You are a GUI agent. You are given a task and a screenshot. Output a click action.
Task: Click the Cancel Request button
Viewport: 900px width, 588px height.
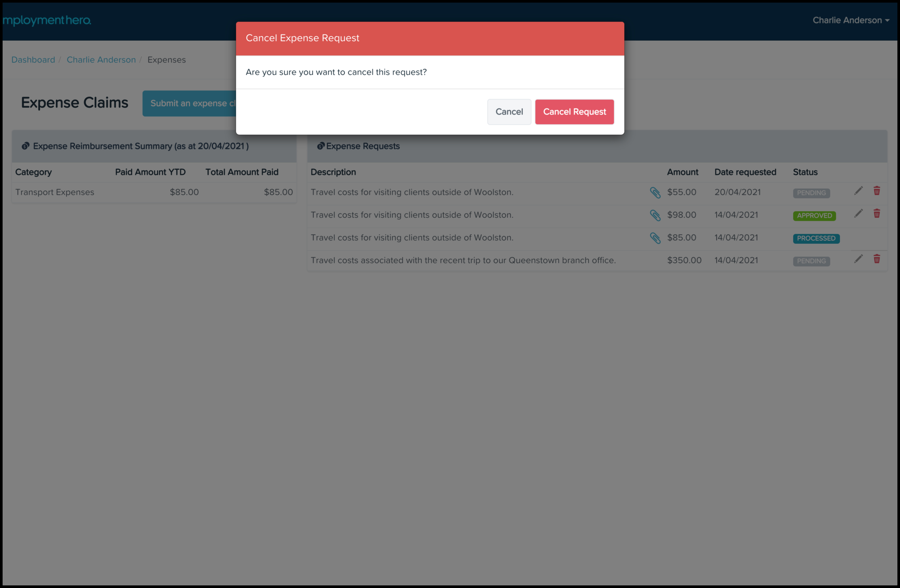point(574,112)
